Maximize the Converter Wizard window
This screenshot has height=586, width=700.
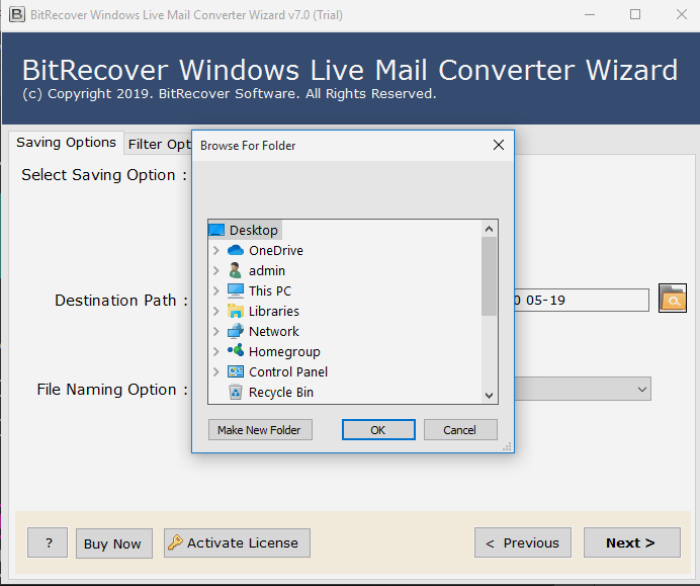click(635, 14)
